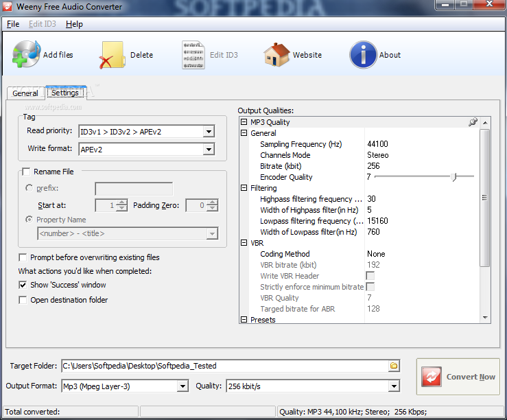Image resolution: width=507 pixels, height=420 pixels.
Task: Click the Edit ID3 sheet music icon
Action: tap(193, 55)
